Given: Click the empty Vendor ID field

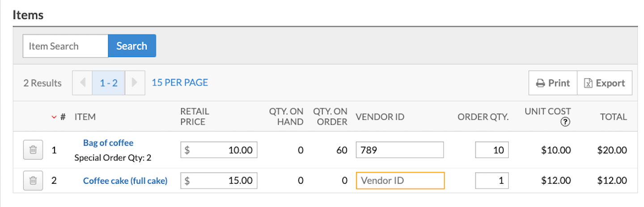Looking at the screenshot, I should point(400,181).
